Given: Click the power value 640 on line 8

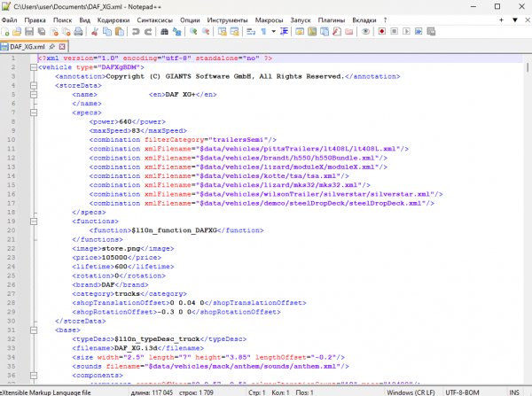Looking at the screenshot, I should point(125,121).
